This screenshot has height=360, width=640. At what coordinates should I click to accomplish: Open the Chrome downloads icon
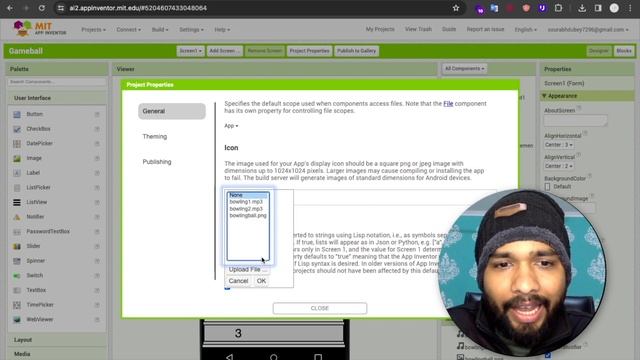point(582,8)
